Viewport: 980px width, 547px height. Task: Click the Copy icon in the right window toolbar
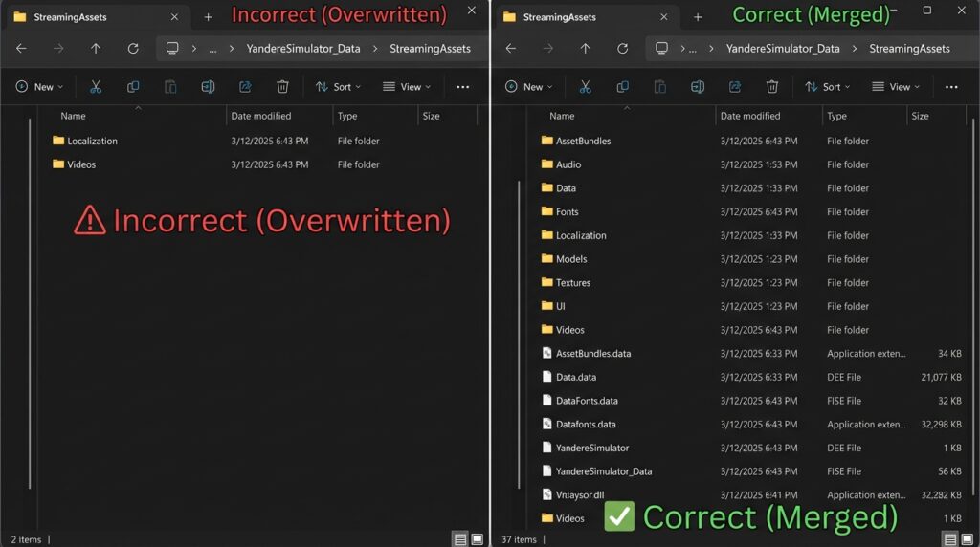point(623,87)
